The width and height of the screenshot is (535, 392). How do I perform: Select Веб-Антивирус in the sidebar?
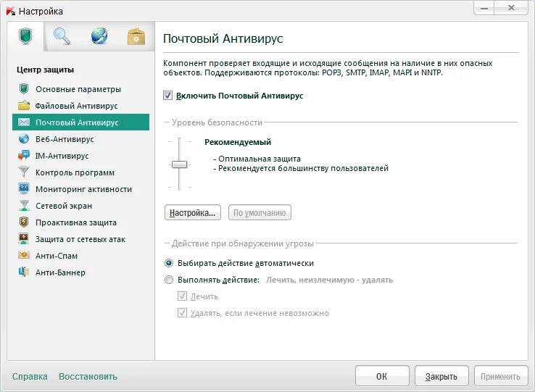tap(80, 139)
